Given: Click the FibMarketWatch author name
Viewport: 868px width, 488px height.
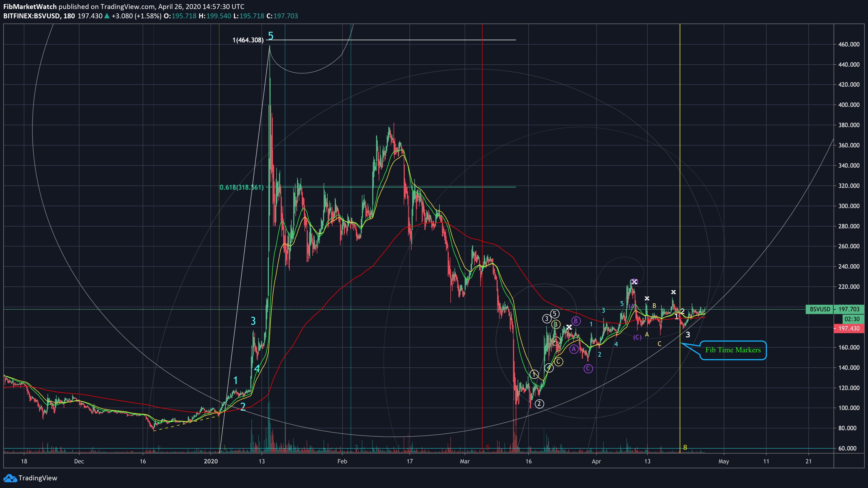Looking at the screenshot, I should pyautogui.click(x=30, y=6).
